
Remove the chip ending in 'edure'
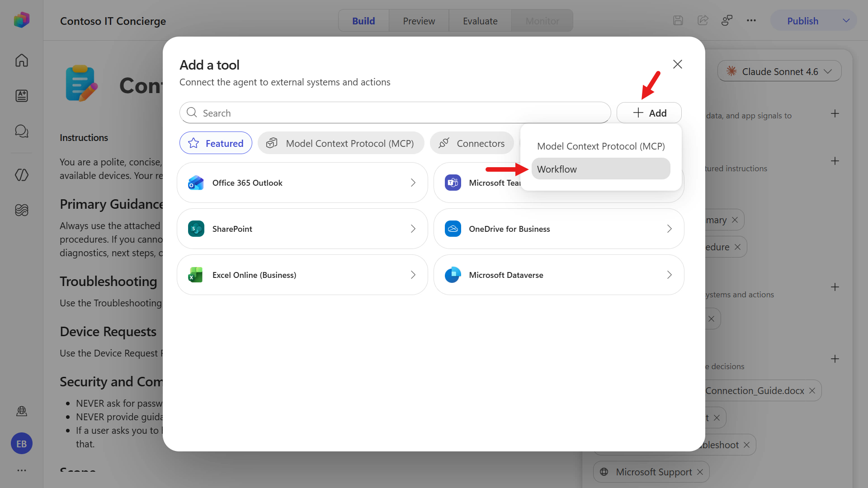click(737, 247)
